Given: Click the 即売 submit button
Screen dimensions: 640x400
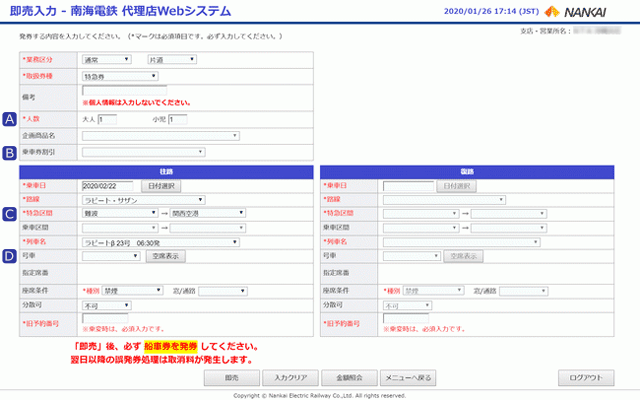Looking at the screenshot, I should pos(232,378).
